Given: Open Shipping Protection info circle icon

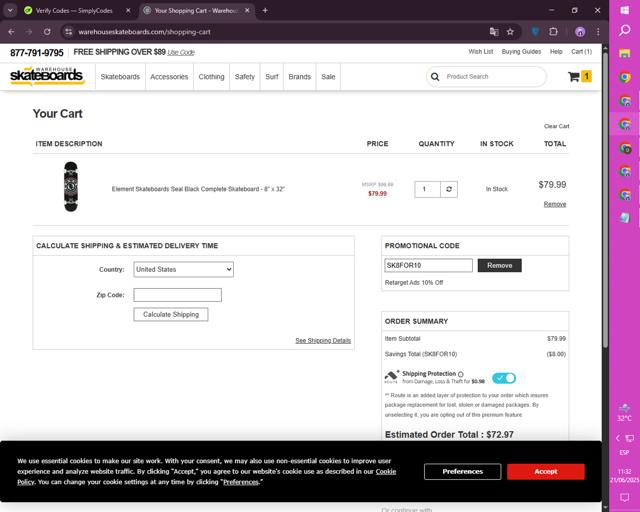Looking at the screenshot, I should pos(461,374).
